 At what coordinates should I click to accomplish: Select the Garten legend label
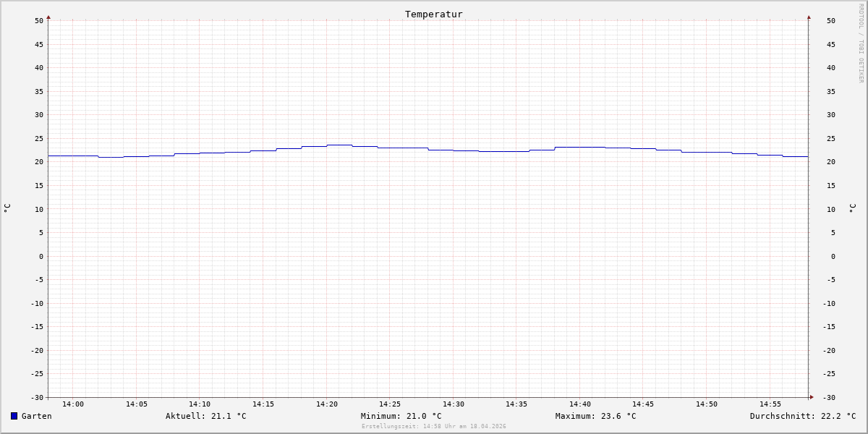37,416
